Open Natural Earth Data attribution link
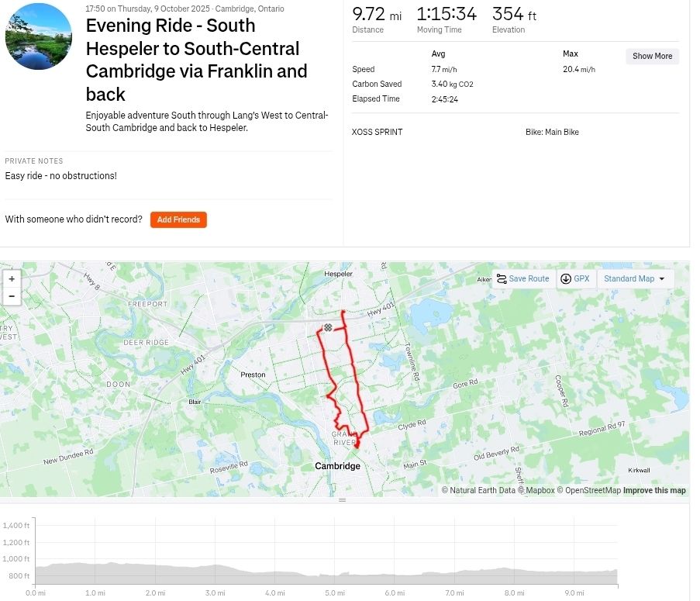 click(482, 490)
